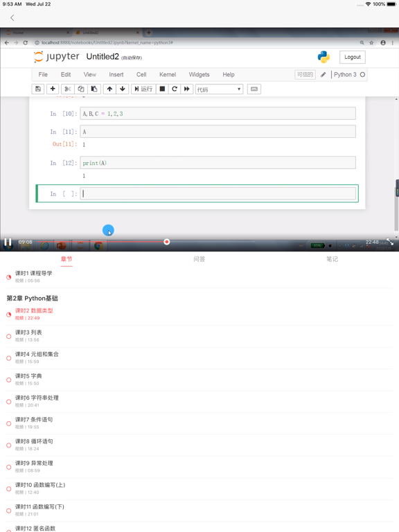Open the Help menu in Jupyter
The height and width of the screenshot is (532, 399).
click(x=229, y=75)
